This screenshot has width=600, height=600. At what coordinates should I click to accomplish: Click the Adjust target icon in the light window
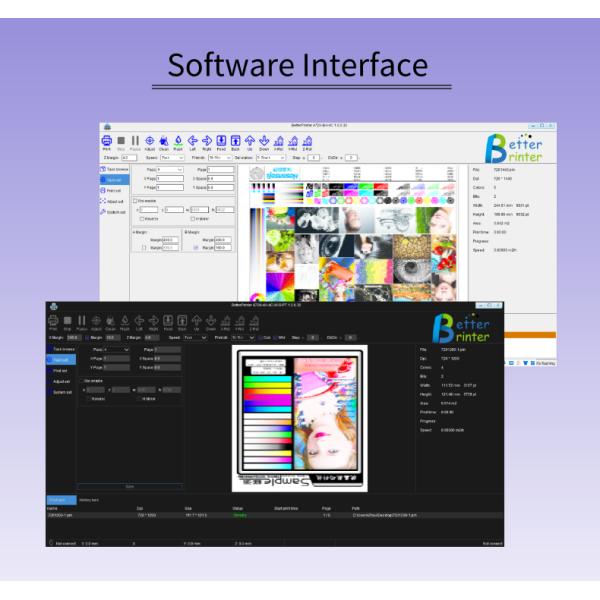click(149, 141)
